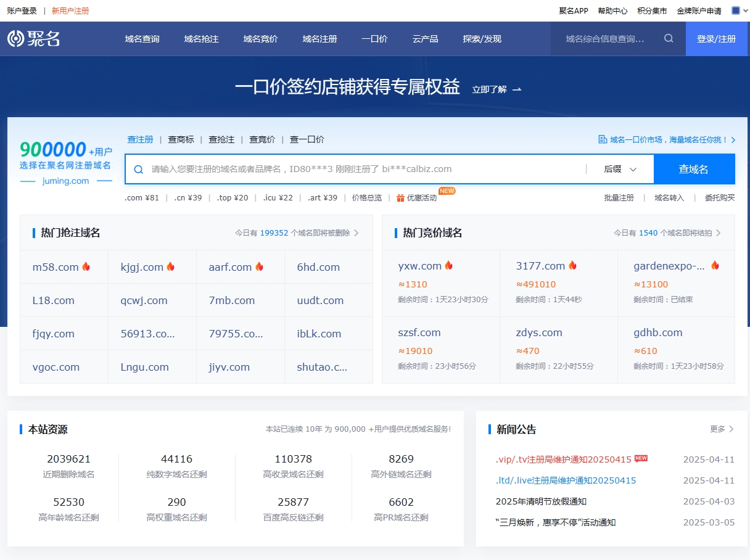
Task: Click the fire icon next to kjgj.com
Action: coord(170,266)
